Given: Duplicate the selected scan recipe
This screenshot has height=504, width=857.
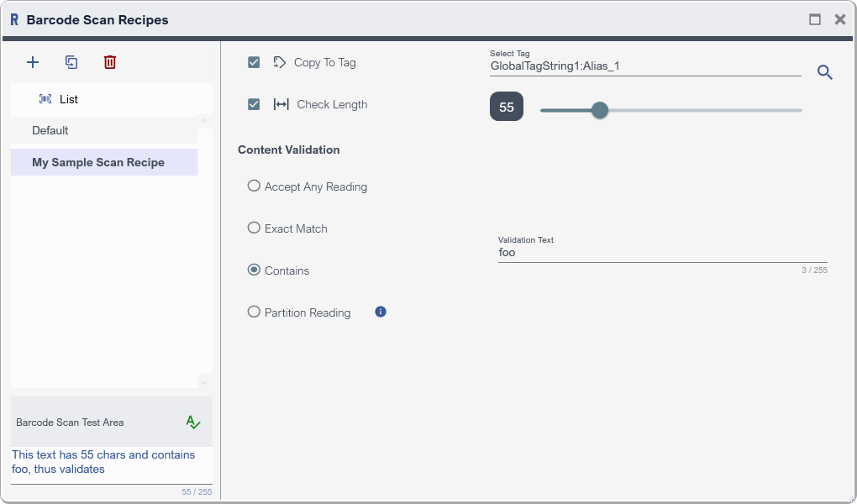Looking at the screenshot, I should click(x=71, y=62).
